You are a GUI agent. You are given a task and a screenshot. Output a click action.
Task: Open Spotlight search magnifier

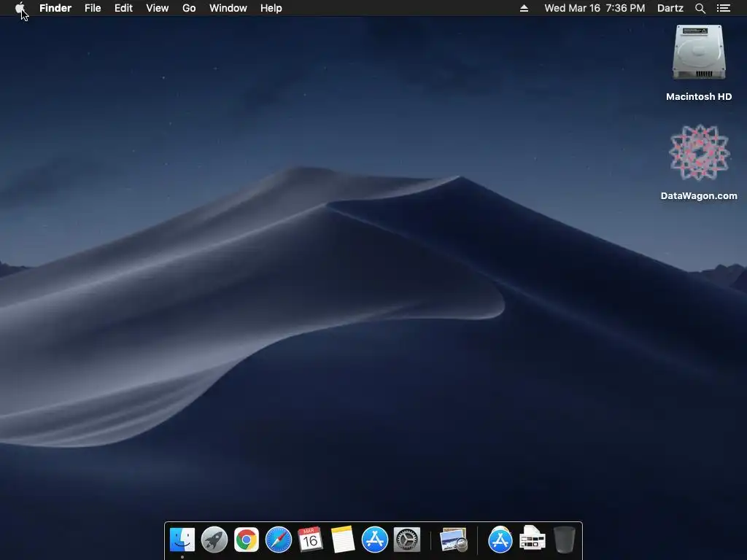pos(700,8)
